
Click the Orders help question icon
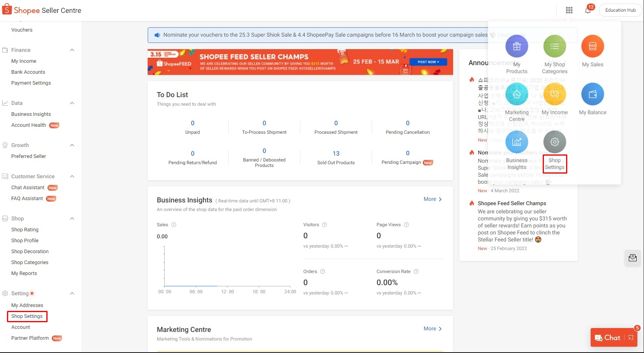[x=323, y=271]
